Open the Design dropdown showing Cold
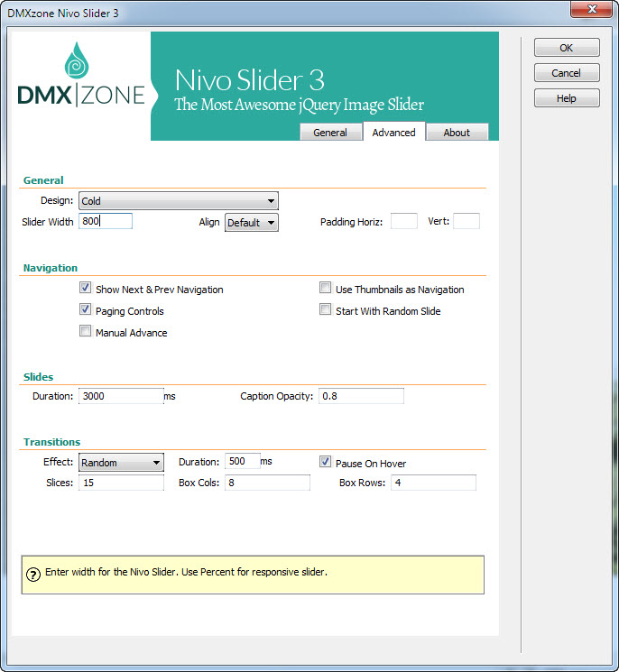Screen dimensions: 619x672 [x=179, y=200]
